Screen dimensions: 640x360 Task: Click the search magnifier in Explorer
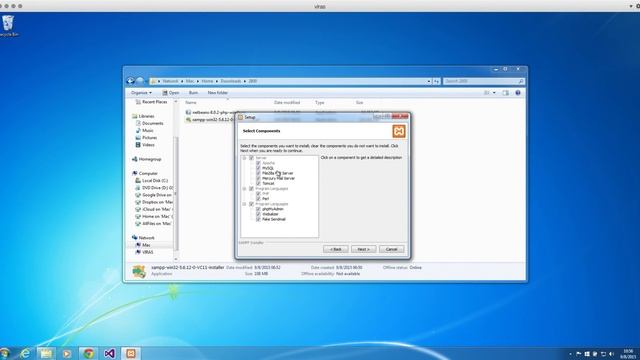pos(521,81)
